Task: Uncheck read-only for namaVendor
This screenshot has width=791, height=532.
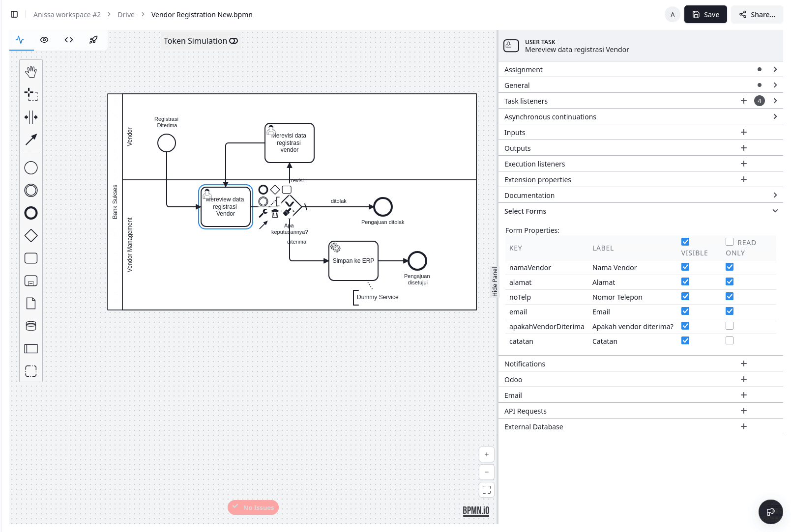Action: (730, 267)
